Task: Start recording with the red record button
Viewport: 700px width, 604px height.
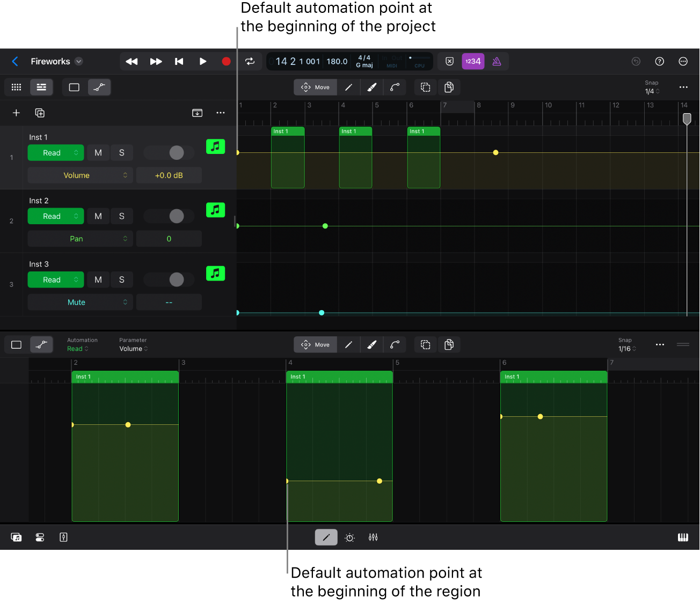Action: pos(226,61)
